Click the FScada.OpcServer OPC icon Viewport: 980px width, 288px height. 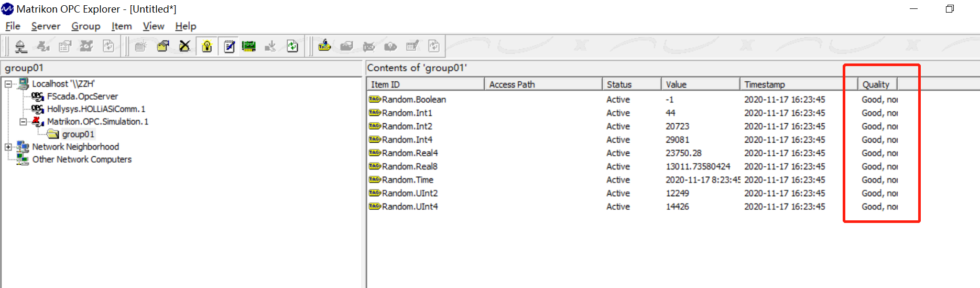click(x=38, y=97)
